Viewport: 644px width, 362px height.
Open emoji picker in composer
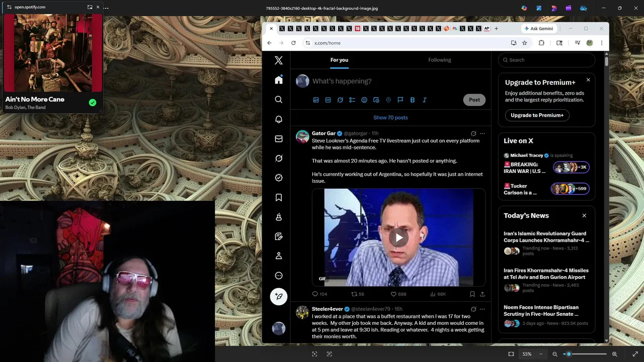[364, 100]
